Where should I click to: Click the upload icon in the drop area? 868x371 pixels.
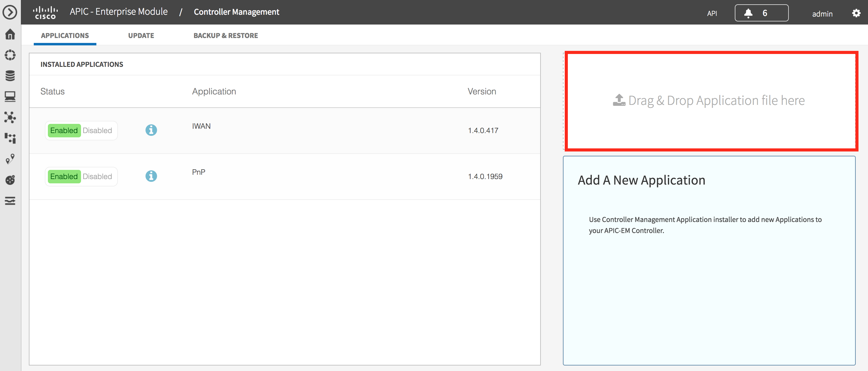tap(619, 100)
